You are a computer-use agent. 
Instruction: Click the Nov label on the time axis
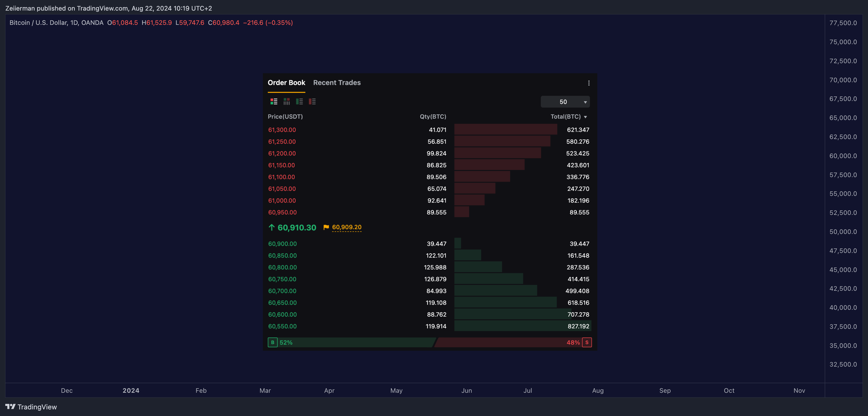(x=799, y=390)
